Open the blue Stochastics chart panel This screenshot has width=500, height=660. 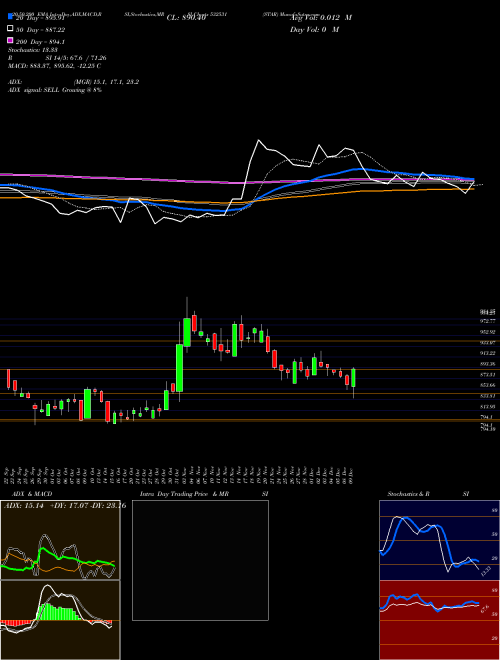(x=439, y=540)
